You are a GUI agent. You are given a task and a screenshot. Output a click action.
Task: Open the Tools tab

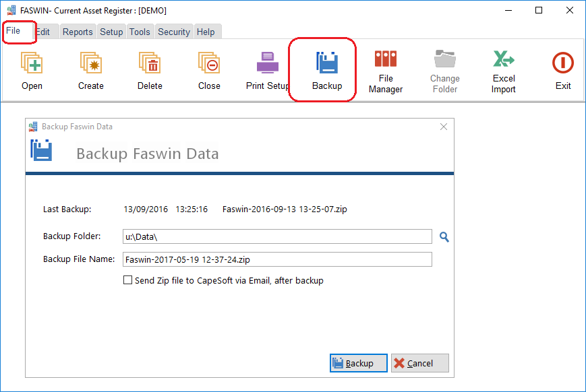pyautogui.click(x=140, y=32)
